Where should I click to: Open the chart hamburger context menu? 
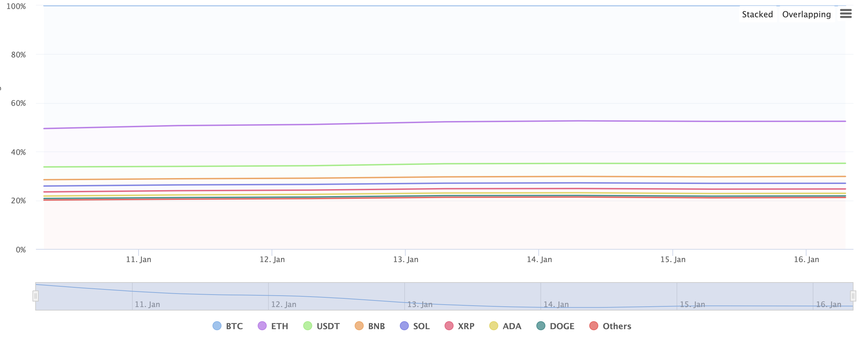(846, 14)
